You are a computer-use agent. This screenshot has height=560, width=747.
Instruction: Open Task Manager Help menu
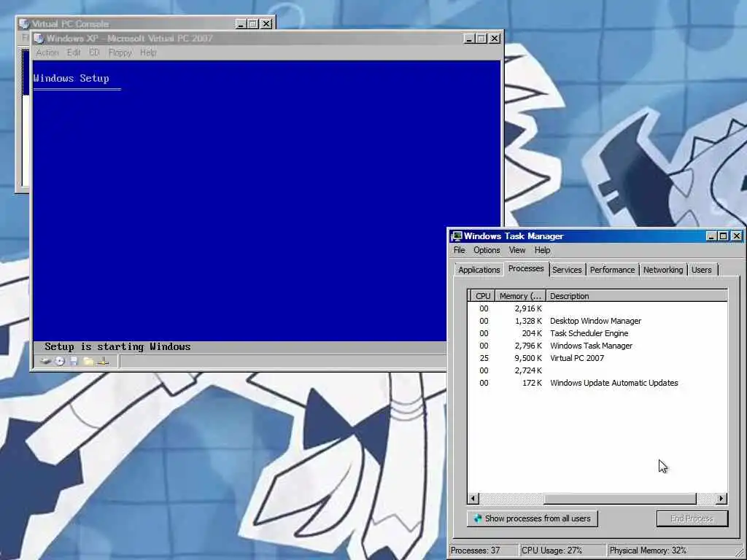coord(542,250)
